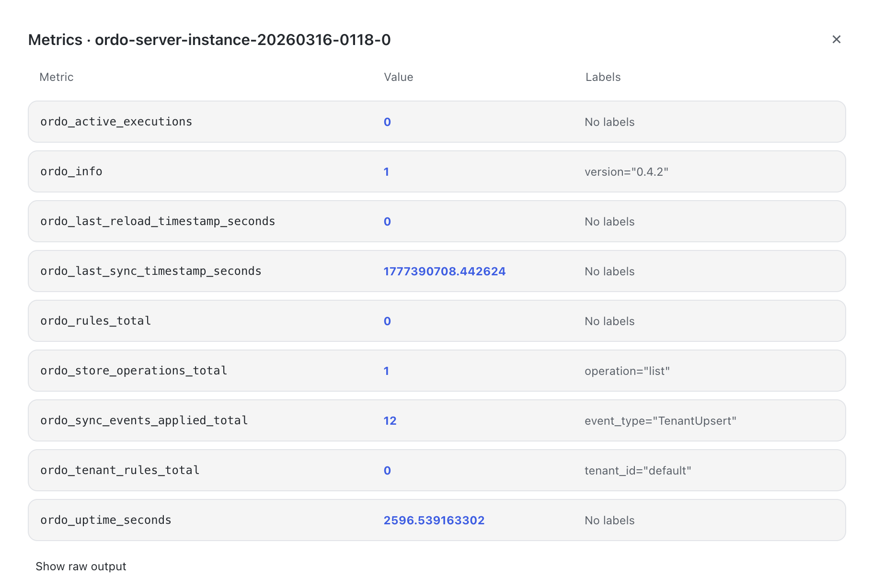Click the ordo_last_reload_timestamp_seconds value
The image size is (873, 588).
[x=387, y=221]
